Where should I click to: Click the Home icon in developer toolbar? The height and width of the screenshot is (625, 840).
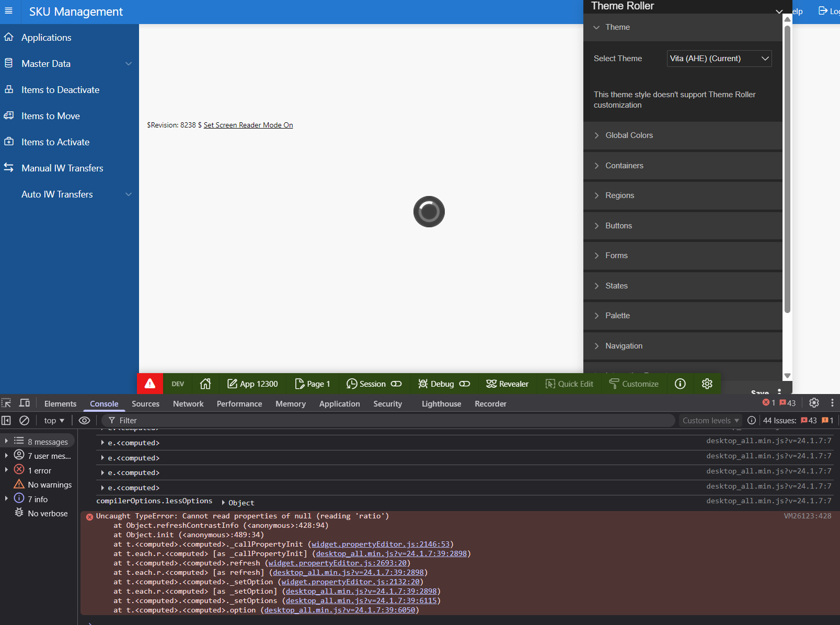point(205,384)
